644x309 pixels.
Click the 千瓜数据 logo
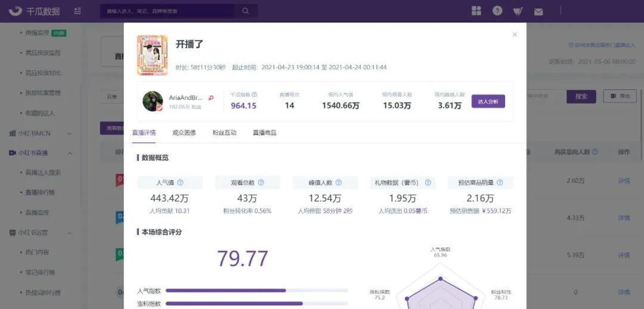[x=34, y=11]
